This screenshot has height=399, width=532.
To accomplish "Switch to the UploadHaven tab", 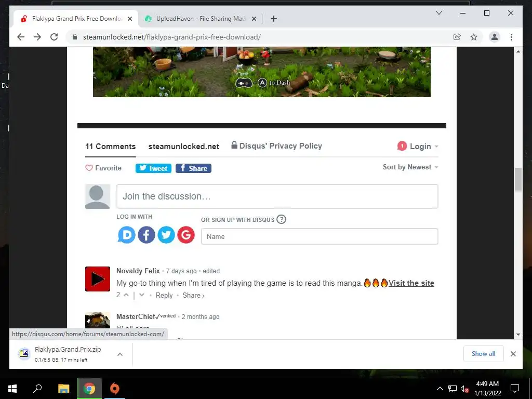I will tap(200, 19).
